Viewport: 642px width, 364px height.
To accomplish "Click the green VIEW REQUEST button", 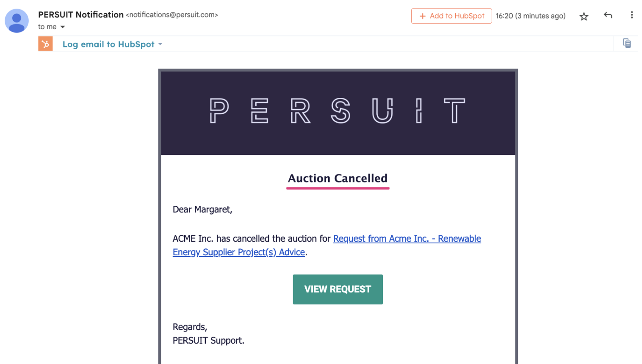I will point(338,290).
